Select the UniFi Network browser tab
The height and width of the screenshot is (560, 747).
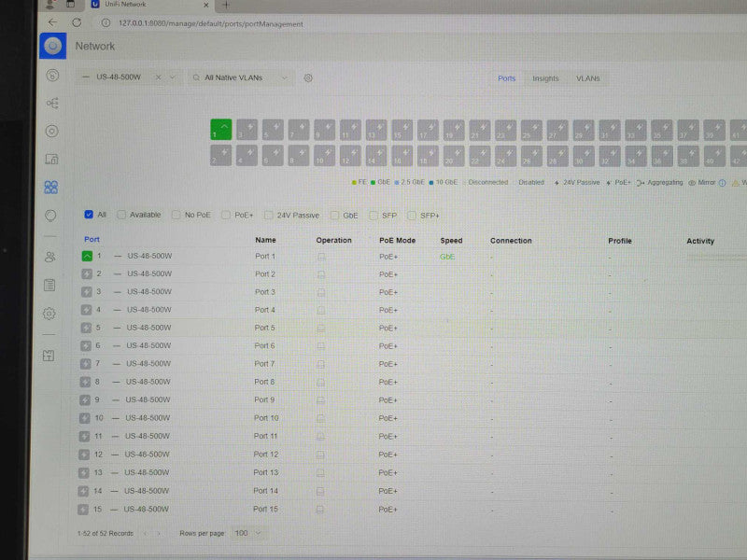pos(150,5)
